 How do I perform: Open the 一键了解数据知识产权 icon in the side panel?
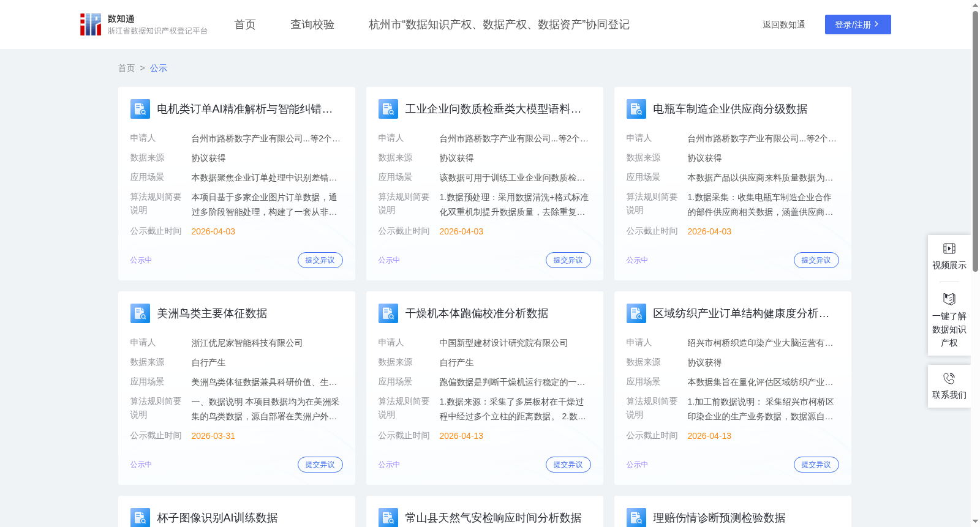click(x=949, y=299)
